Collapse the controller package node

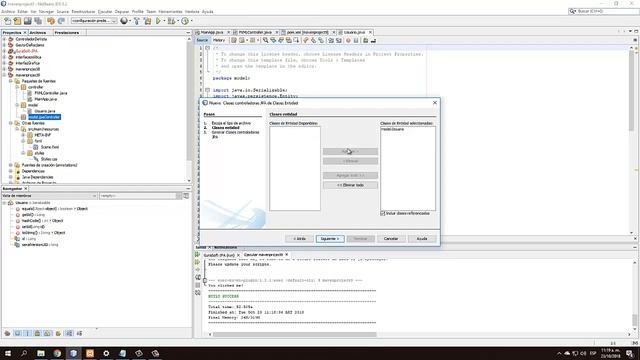(17, 87)
